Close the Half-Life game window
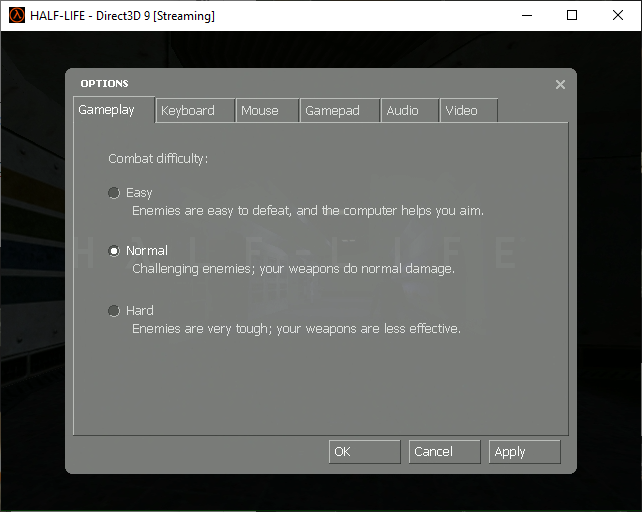 [618, 15]
